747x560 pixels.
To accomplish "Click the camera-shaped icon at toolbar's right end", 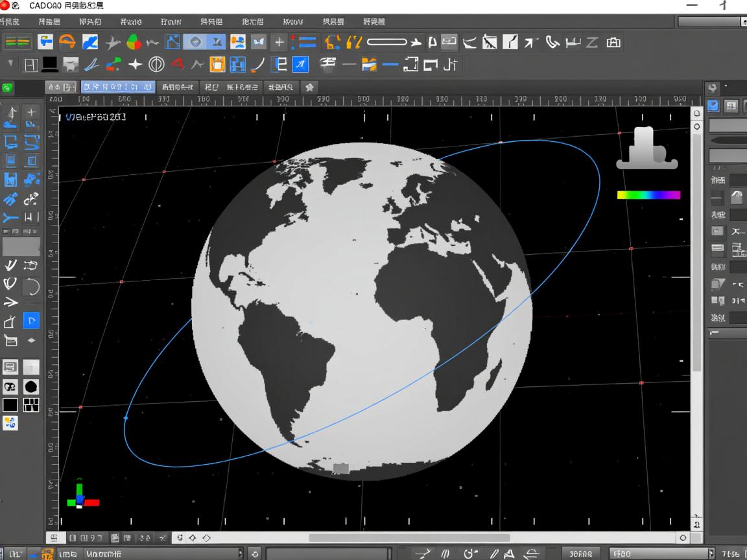I will tap(613, 43).
